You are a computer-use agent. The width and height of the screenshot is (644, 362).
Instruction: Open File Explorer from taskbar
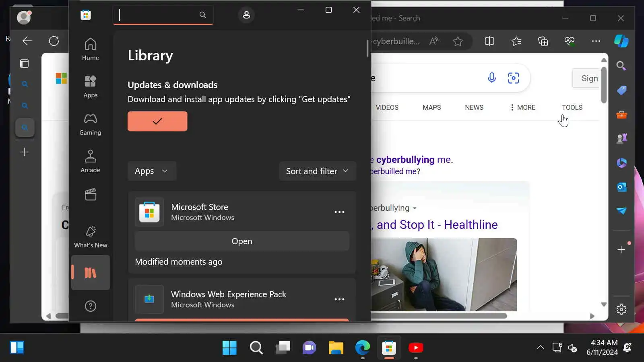(336, 348)
